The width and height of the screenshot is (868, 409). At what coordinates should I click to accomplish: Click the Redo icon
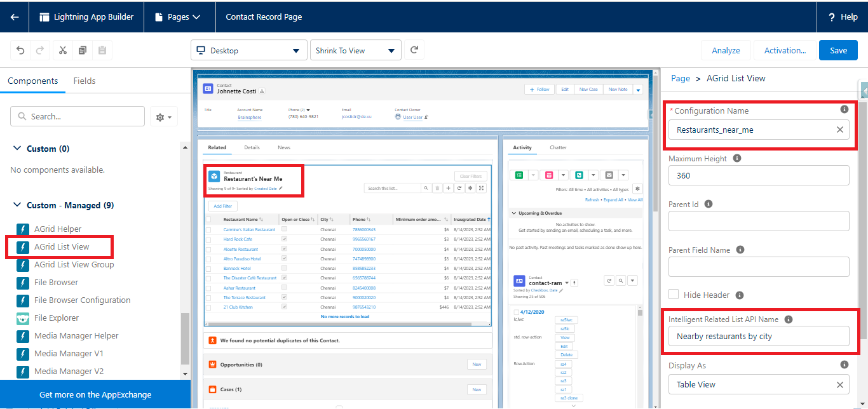point(39,50)
